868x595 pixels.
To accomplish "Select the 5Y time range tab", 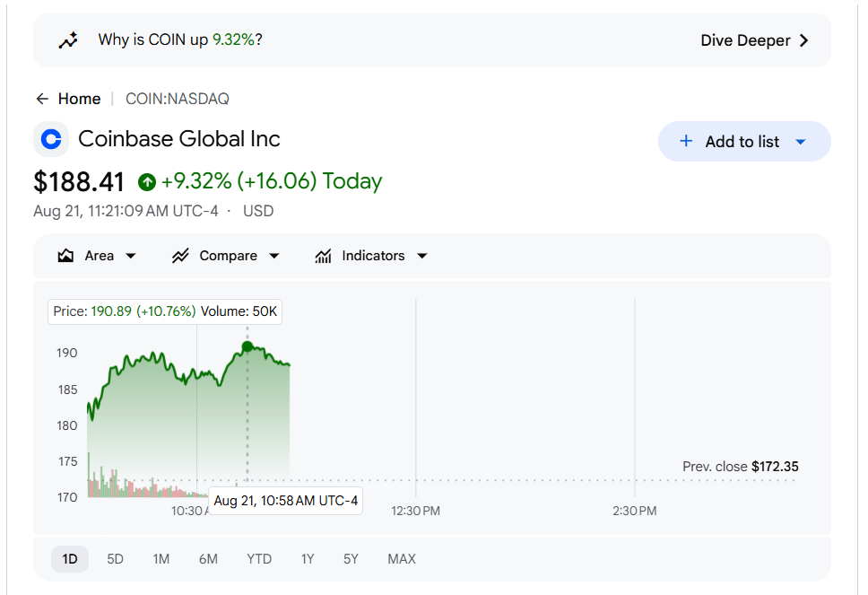I will 351,559.
